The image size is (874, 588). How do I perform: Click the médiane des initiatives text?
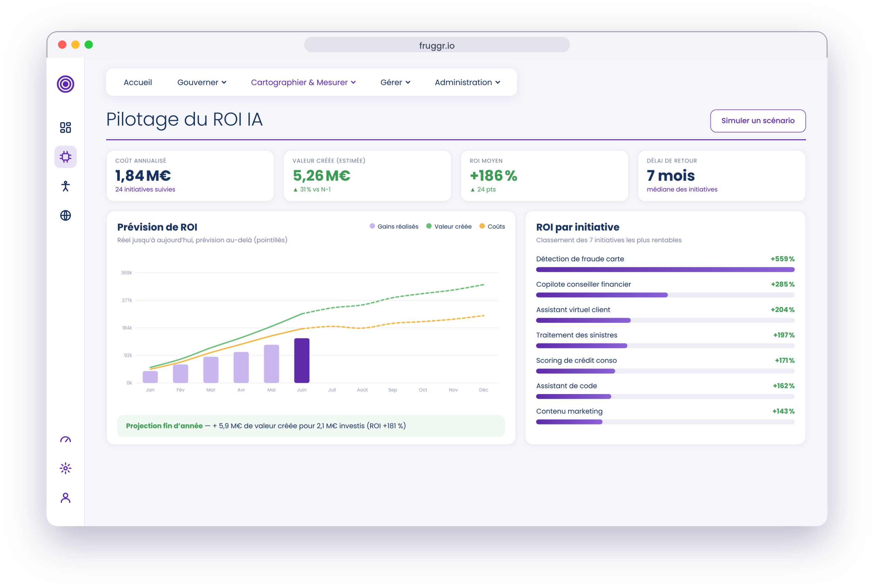(x=682, y=190)
